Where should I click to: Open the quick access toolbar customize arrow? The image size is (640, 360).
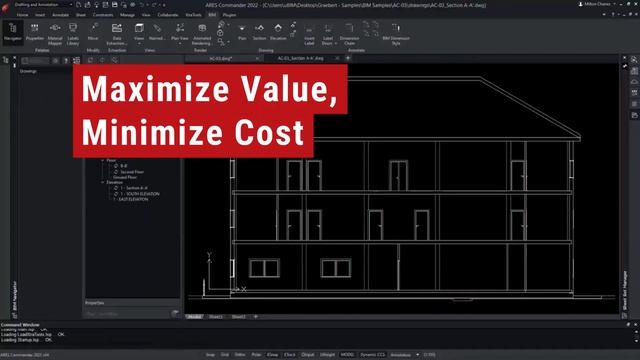[x=164, y=4]
